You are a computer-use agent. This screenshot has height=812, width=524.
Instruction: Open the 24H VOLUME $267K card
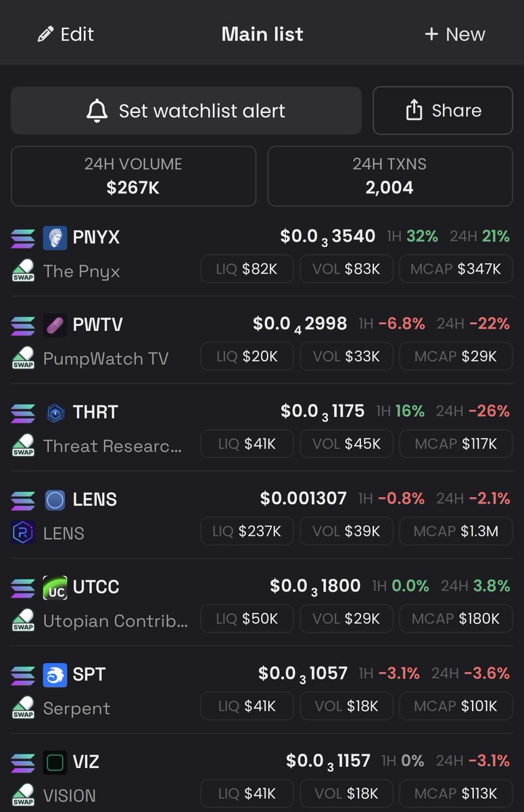point(133,176)
